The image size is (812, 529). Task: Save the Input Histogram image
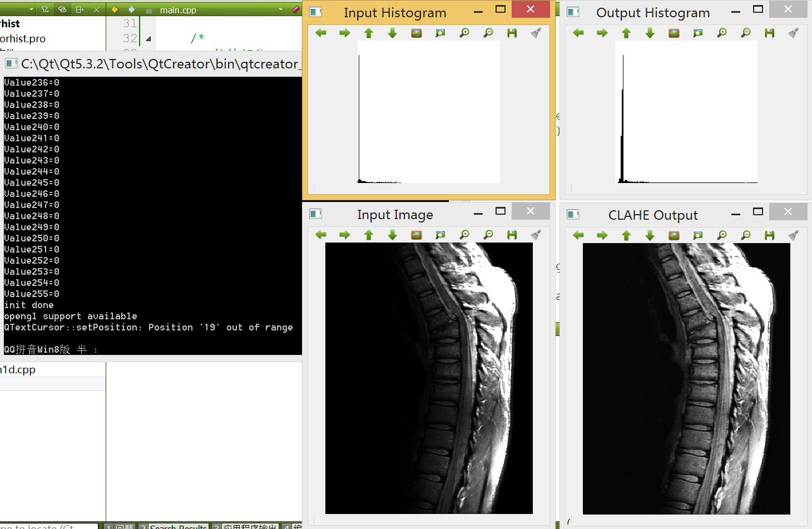512,33
